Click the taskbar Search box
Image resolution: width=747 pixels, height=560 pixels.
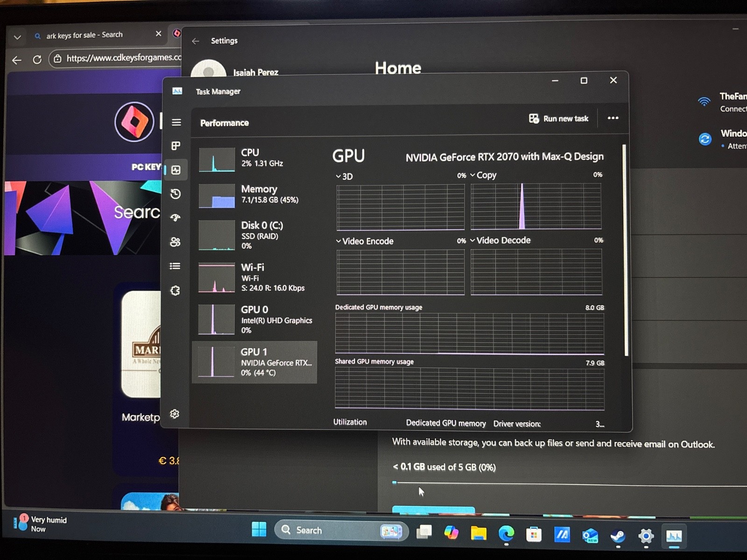[341, 530]
